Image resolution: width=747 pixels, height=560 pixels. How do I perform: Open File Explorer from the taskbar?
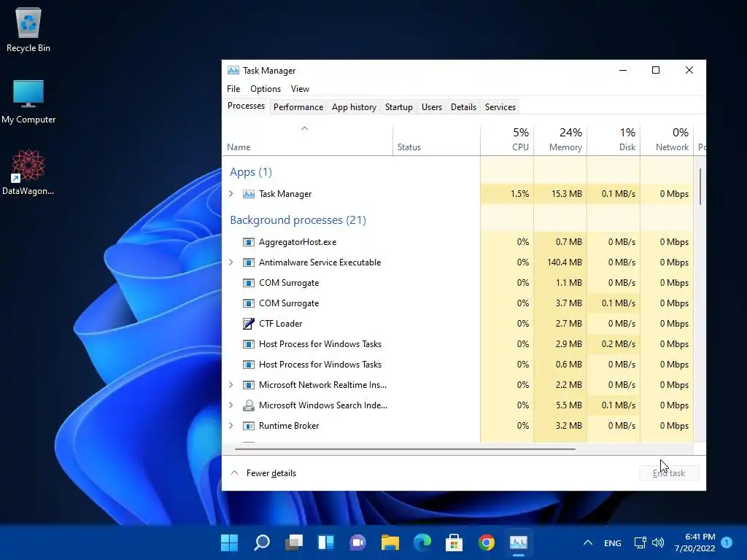[390, 542]
